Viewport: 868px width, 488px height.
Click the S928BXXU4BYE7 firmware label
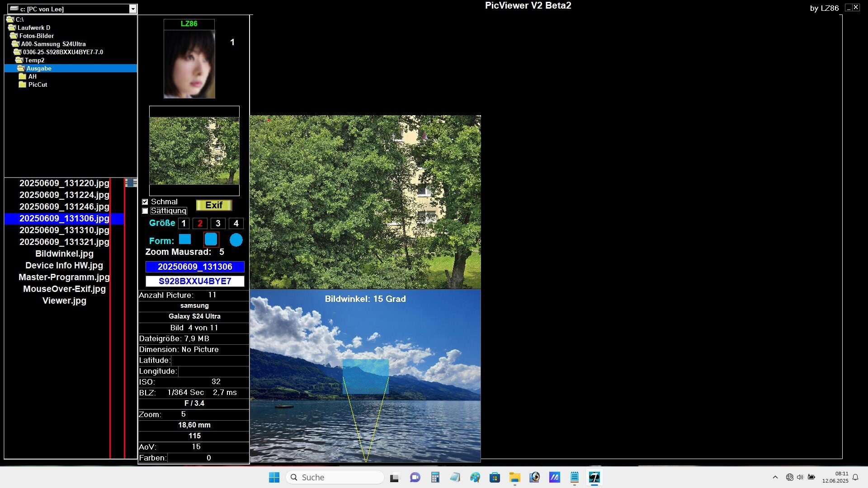[x=195, y=281]
